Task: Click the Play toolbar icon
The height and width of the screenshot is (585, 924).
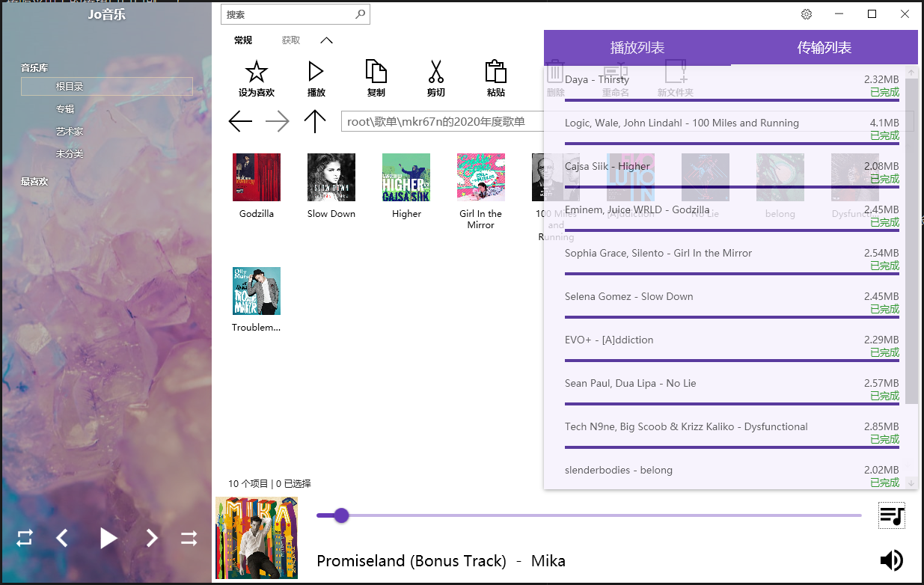Action: 316,72
